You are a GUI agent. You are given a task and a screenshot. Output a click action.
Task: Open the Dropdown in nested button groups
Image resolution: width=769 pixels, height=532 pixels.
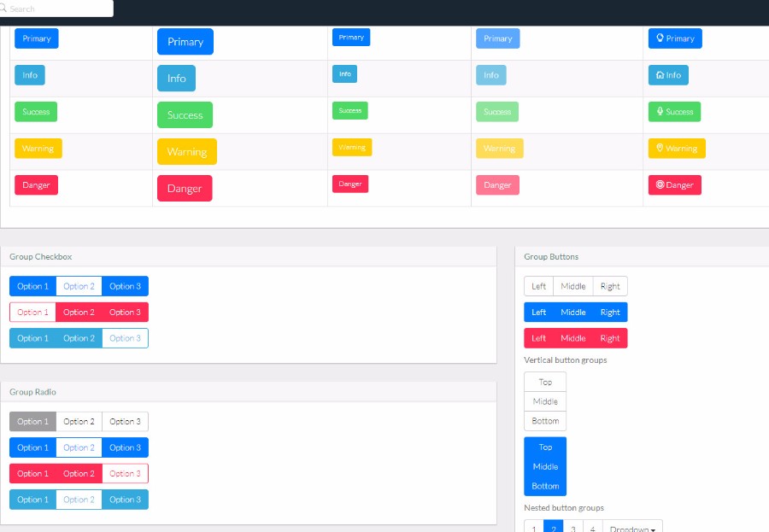pyautogui.click(x=632, y=527)
